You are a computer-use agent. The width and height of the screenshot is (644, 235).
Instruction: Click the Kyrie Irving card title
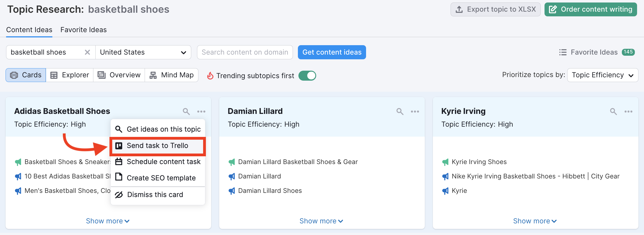[463, 111]
